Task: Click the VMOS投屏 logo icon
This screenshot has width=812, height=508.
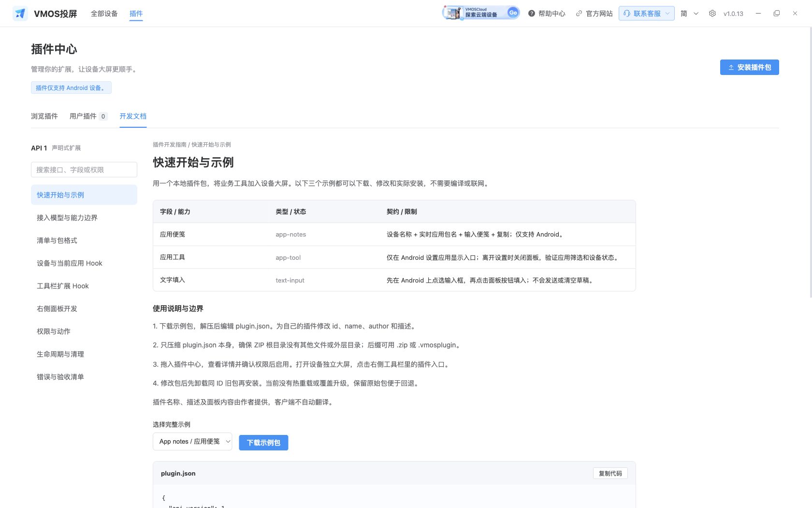Action: point(20,14)
